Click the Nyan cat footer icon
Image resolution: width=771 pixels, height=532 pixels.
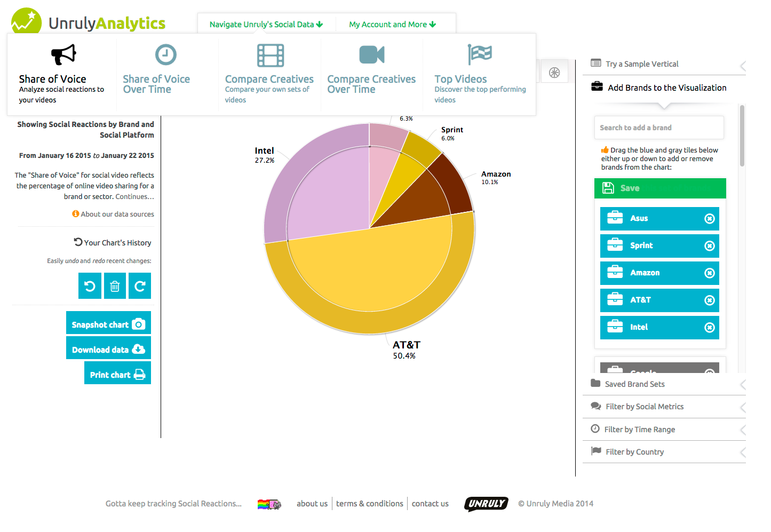click(269, 504)
